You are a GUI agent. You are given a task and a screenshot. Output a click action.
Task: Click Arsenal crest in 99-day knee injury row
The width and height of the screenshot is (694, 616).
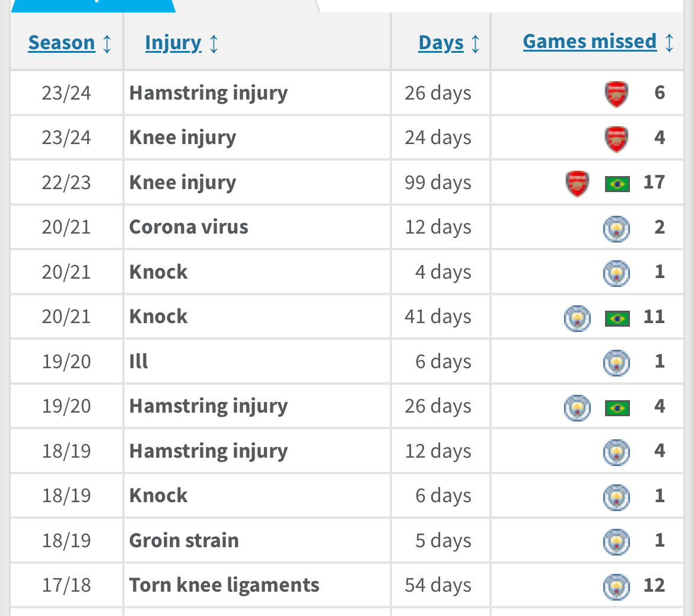[577, 183]
